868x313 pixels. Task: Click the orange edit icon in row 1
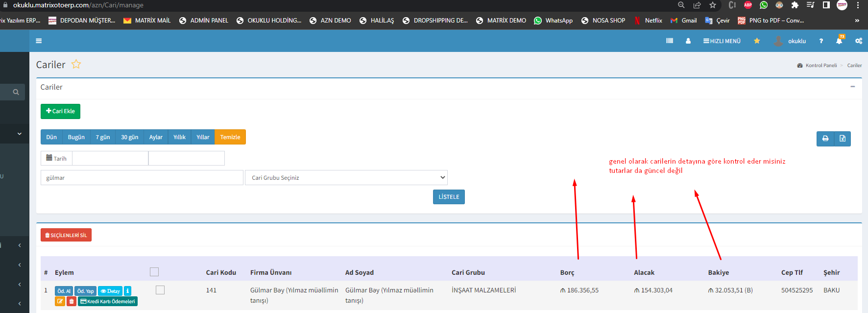point(60,301)
